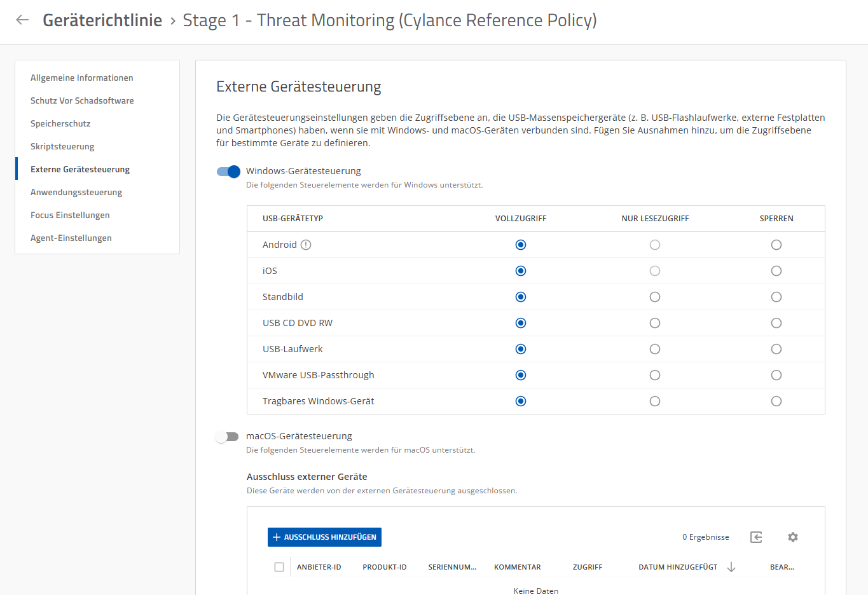Viewport: 868px width, 595px height.
Task: Switch to Skriptsteuerung settings
Action: (62, 146)
